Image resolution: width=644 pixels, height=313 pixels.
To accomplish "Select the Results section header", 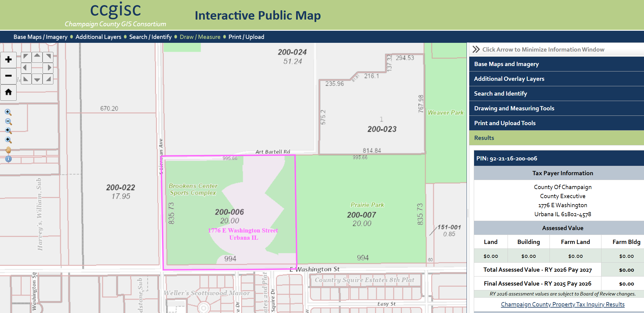I will coord(484,138).
